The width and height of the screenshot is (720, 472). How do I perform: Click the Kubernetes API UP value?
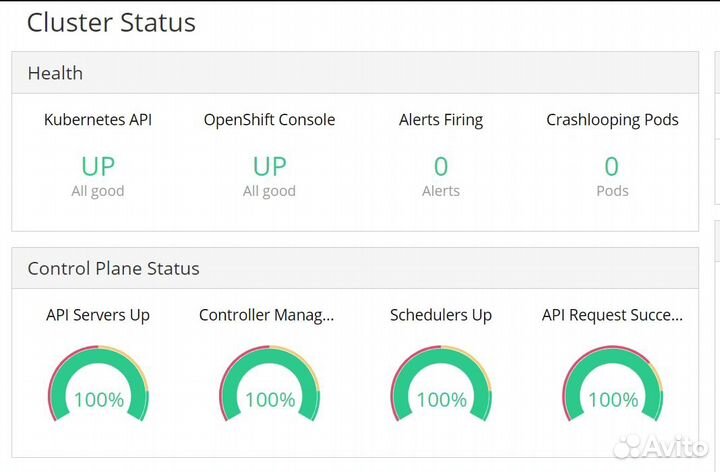pyautogui.click(x=98, y=165)
